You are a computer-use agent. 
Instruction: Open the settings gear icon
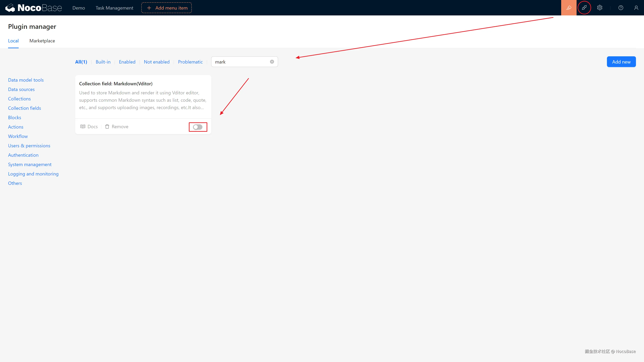coord(600,8)
